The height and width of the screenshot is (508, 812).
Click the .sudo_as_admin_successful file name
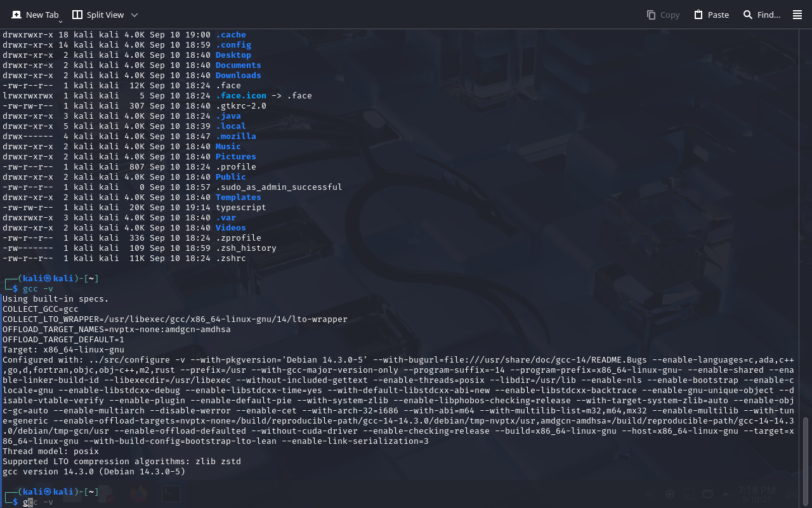click(279, 187)
